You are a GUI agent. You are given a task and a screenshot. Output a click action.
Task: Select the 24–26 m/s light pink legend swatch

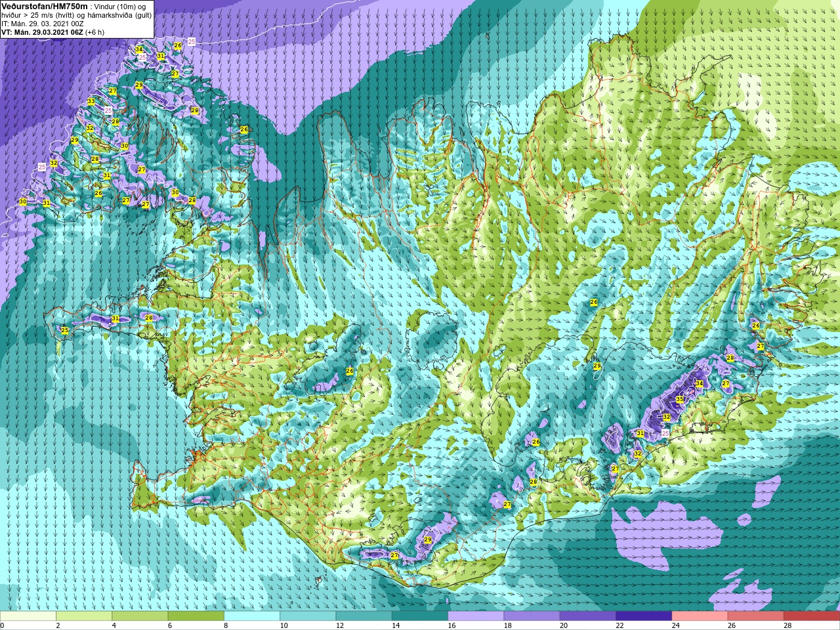click(700, 616)
